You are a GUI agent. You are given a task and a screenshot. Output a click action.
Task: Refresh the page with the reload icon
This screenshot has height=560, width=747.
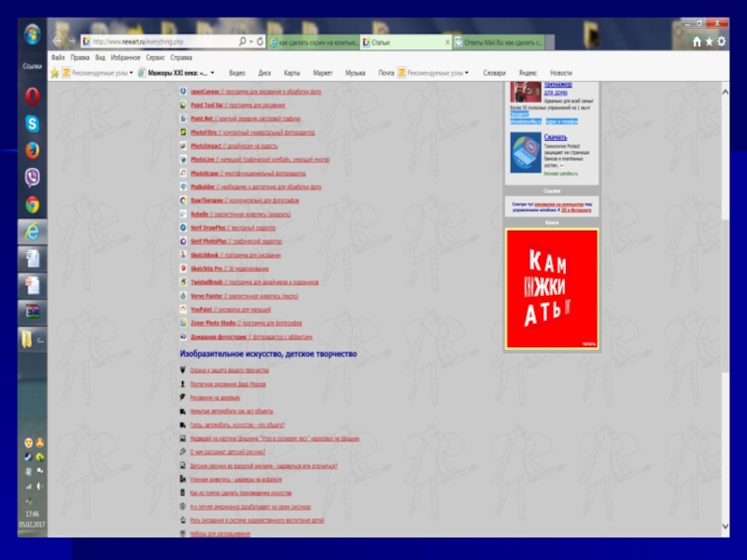click(x=261, y=41)
